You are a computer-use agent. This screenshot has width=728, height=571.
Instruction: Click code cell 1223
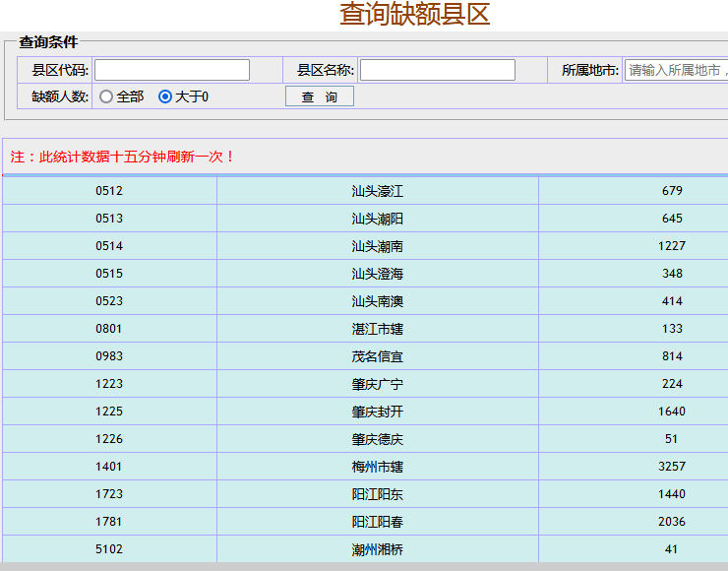109,384
